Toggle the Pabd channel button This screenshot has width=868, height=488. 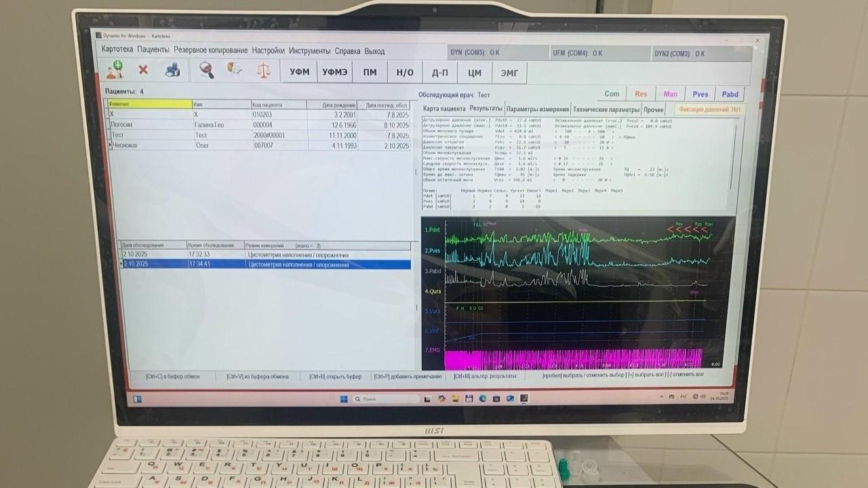(730, 94)
